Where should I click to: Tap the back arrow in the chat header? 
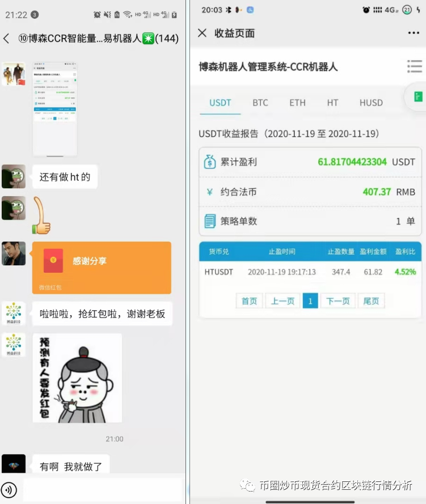click(x=6, y=39)
